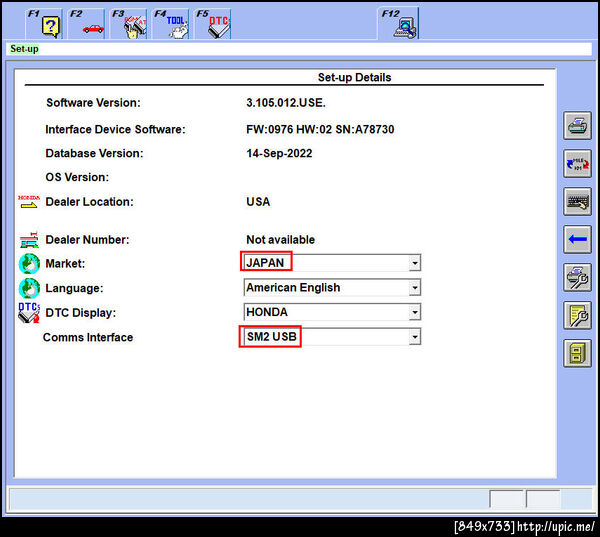
Task: Click the print icon in sidebar
Action: (577, 126)
